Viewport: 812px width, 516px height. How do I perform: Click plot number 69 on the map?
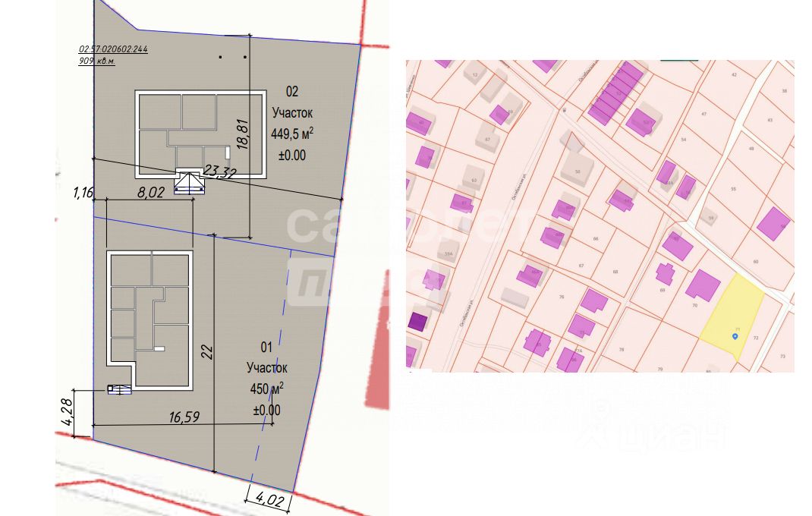(x=663, y=290)
